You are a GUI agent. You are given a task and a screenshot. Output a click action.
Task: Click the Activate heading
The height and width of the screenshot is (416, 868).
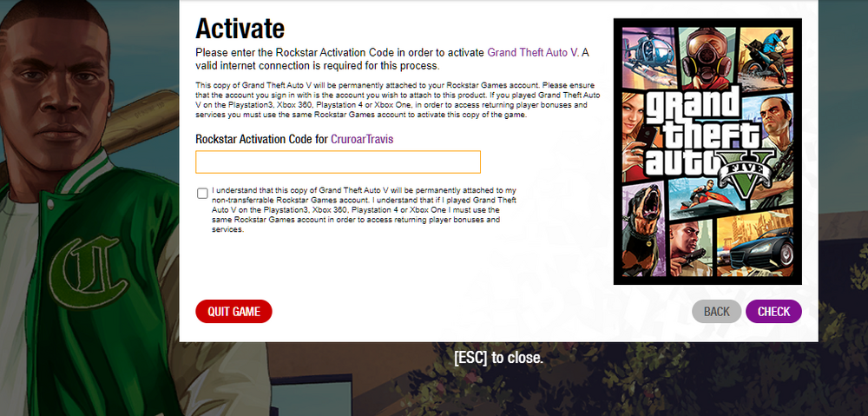coord(240,28)
